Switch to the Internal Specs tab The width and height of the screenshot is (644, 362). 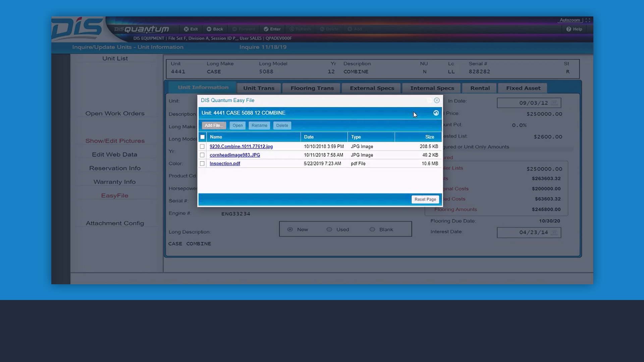coord(432,88)
